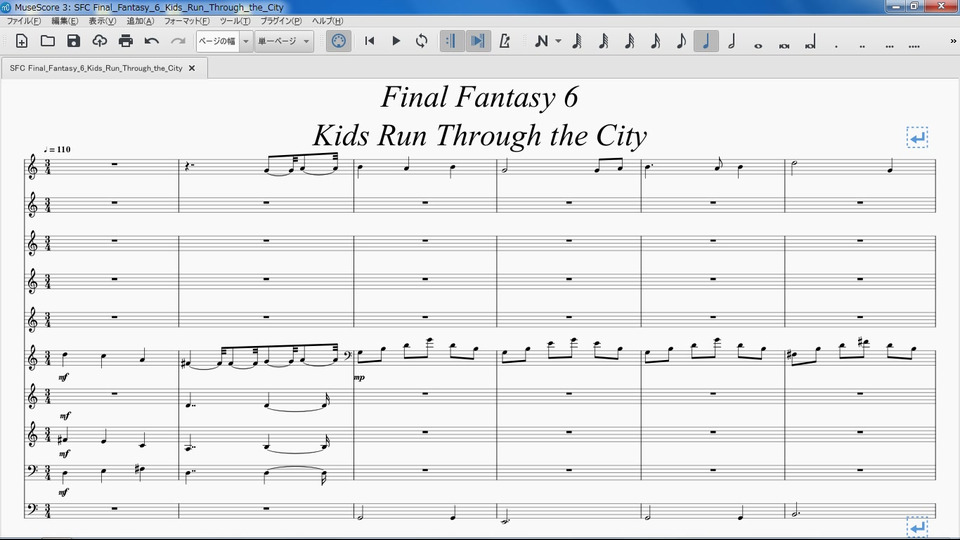The image size is (960, 540).
Task: Start playback with the Play button
Action: tap(396, 41)
